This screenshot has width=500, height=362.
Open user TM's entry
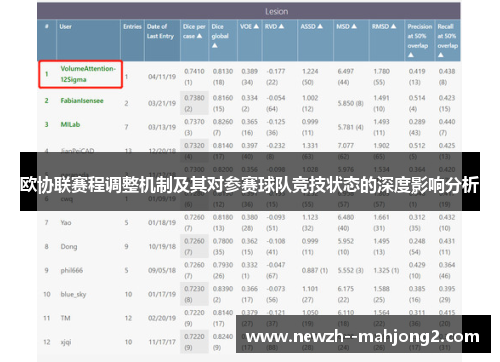coord(65,318)
